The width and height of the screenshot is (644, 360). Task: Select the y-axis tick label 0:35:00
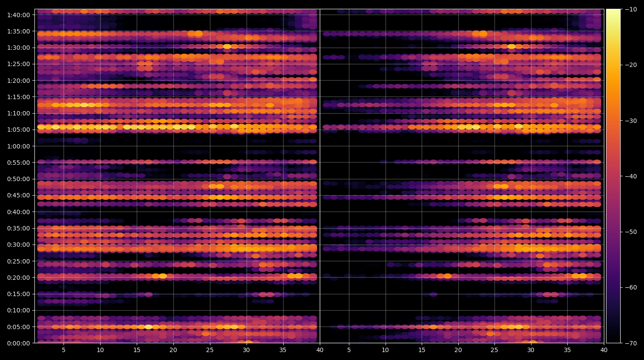click(19, 228)
